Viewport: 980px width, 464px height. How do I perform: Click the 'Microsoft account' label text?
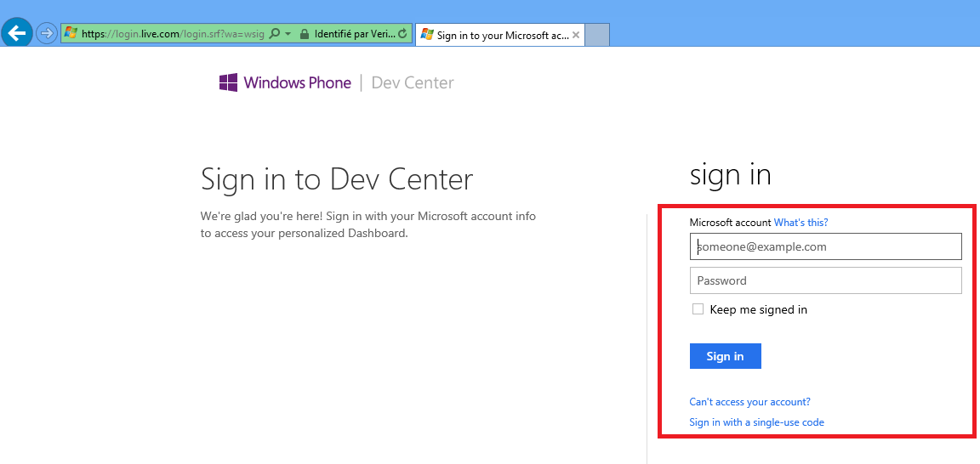(730, 223)
